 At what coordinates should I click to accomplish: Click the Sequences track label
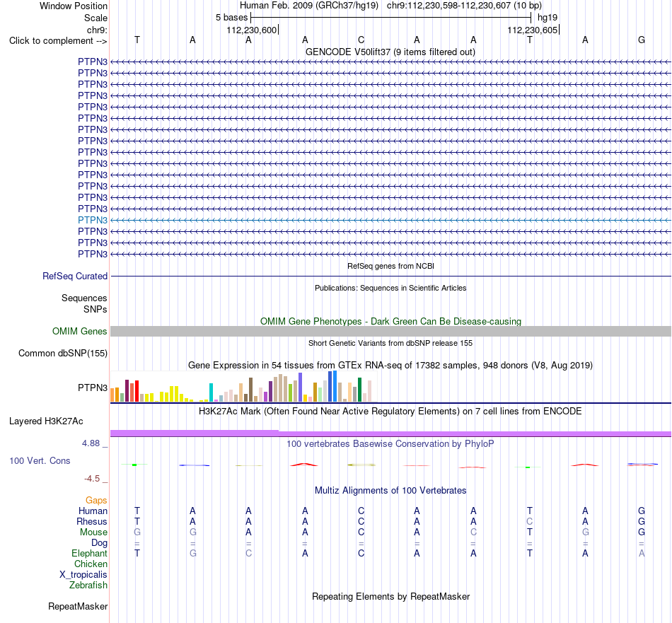tap(84, 298)
